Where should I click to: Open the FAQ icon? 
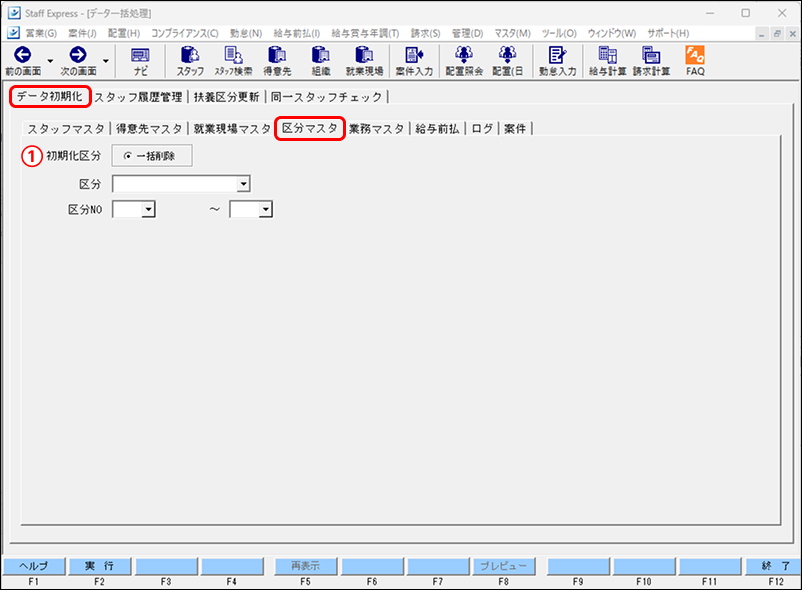(694, 62)
